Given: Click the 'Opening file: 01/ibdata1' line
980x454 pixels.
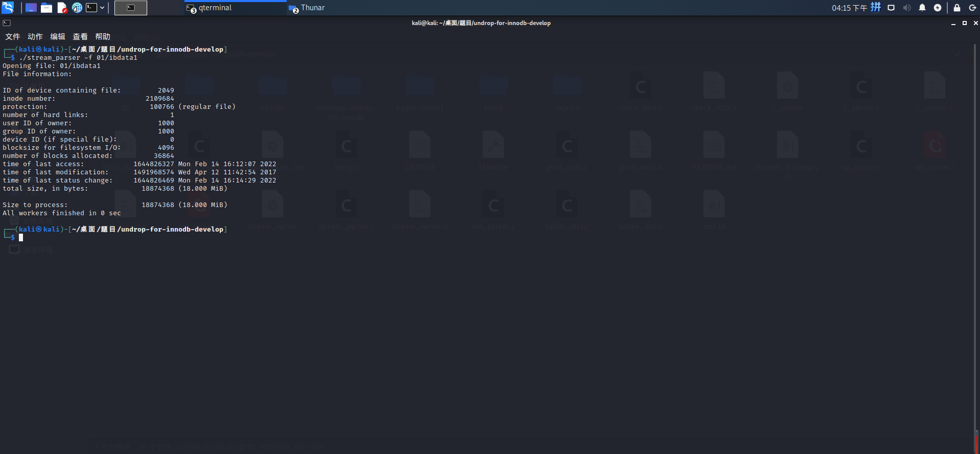Looking at the screenshot, I should click(52, 66).
